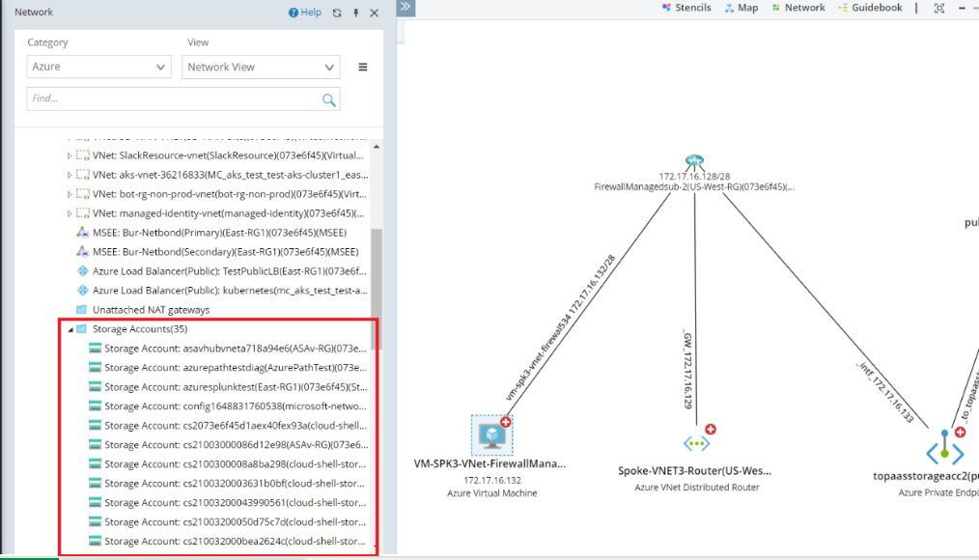Select Azure Load Balancer TestPublicLB entry
Image resolution: width=979 pixels, height=560 pixels.
point(229,271)
